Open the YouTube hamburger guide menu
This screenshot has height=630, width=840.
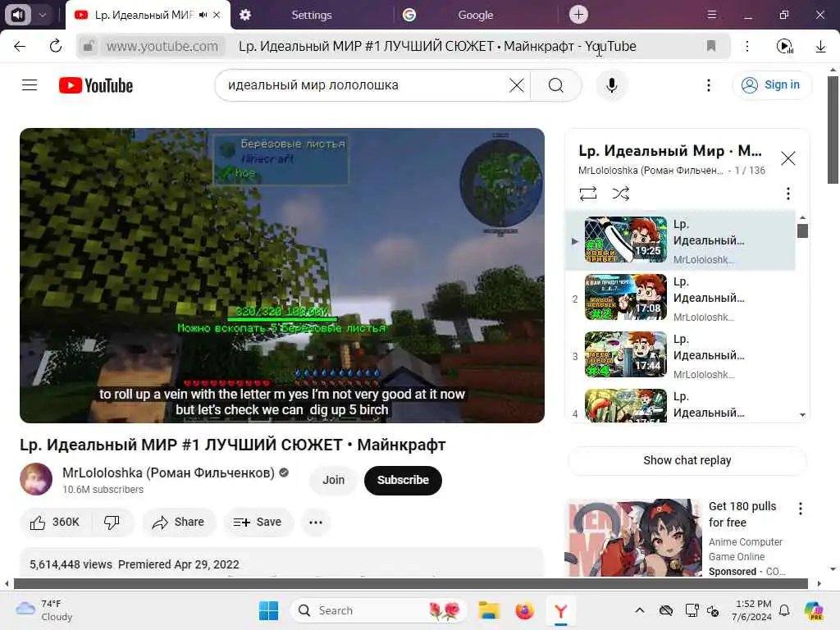pyautogui.click(x=30, y=85)
